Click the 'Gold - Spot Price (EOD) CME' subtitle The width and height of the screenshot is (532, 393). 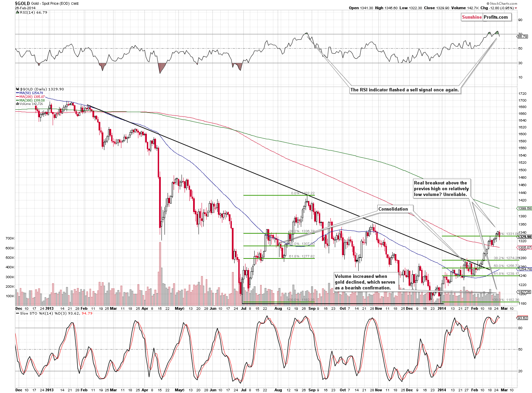[55, 3]
